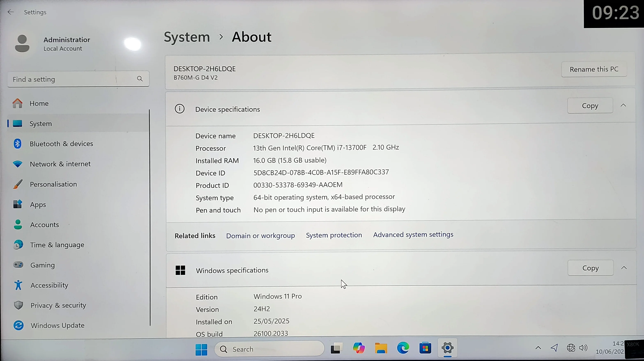The image size is (644, 361).
Task: Click the Settings gear in the taskbar
Action: [447, 347]
